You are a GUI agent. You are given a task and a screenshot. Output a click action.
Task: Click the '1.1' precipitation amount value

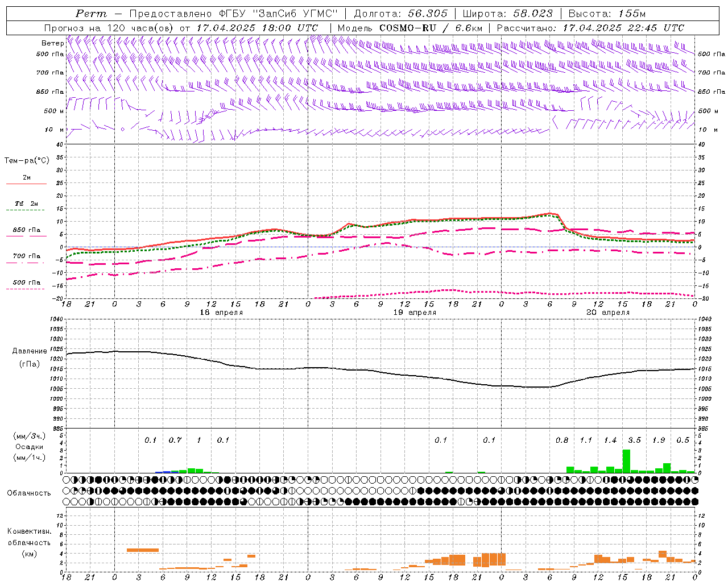pyautogui.click(x=586, y=440)
